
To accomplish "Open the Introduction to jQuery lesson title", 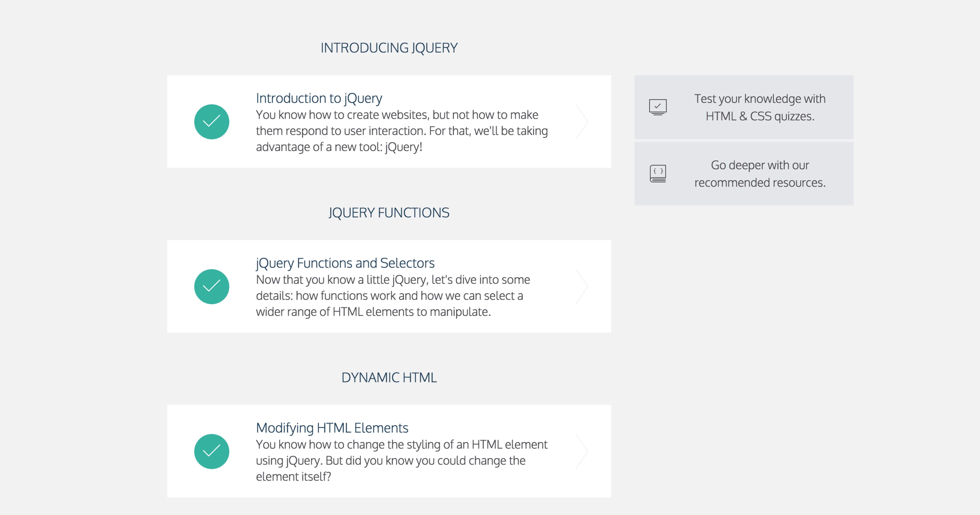I will 319,98.
